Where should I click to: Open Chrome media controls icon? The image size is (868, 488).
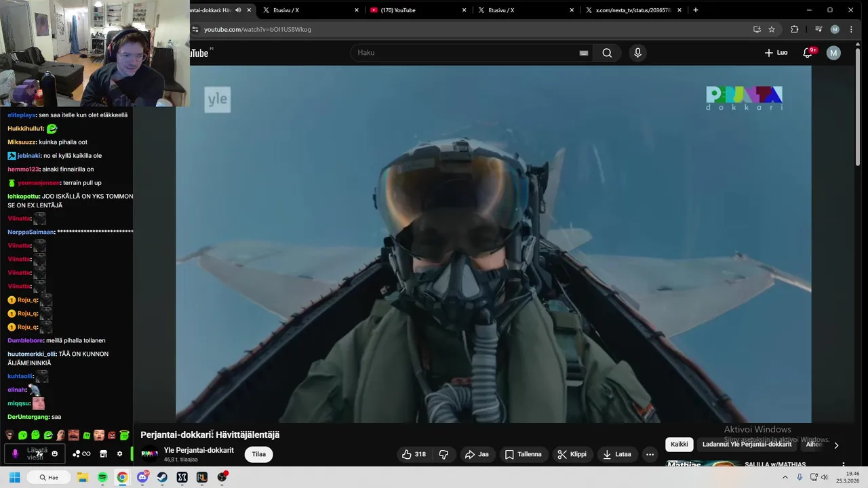(x=818, y=29)
